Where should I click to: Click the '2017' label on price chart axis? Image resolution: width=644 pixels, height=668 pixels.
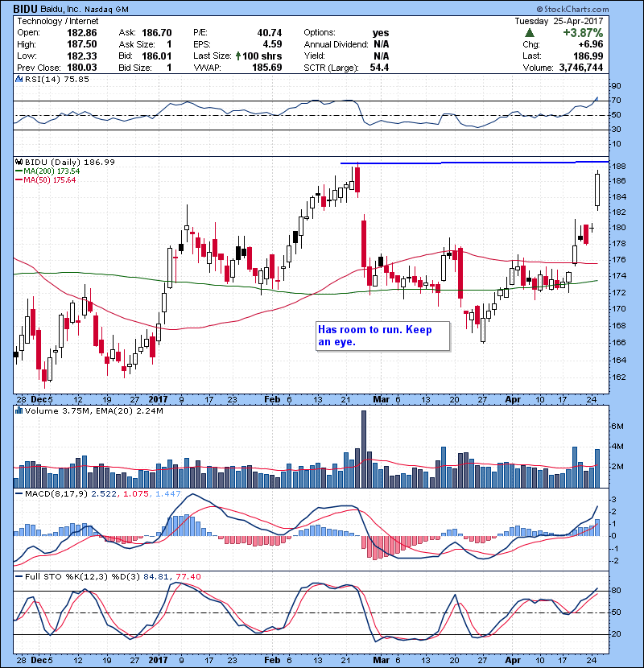click(x=158, y=400)
